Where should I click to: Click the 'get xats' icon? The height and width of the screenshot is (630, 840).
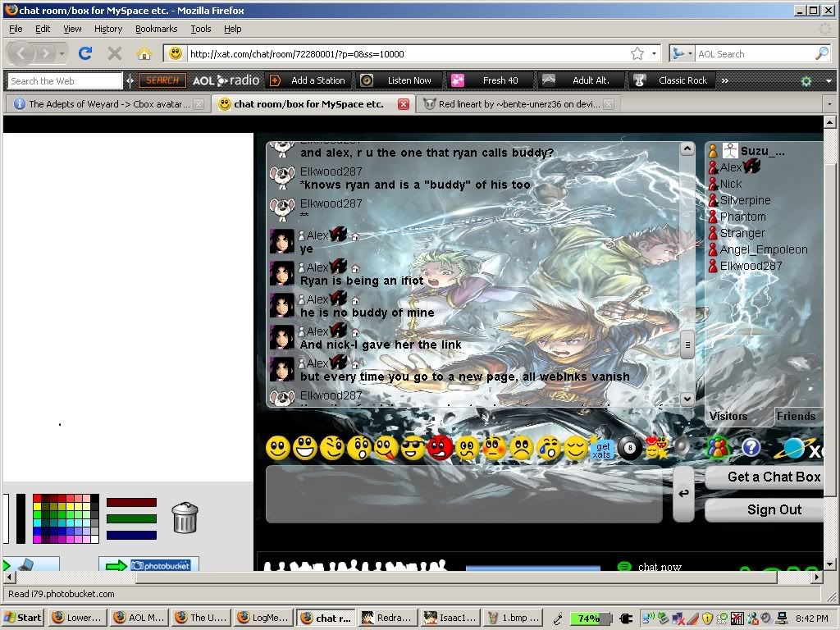point(602,448)
